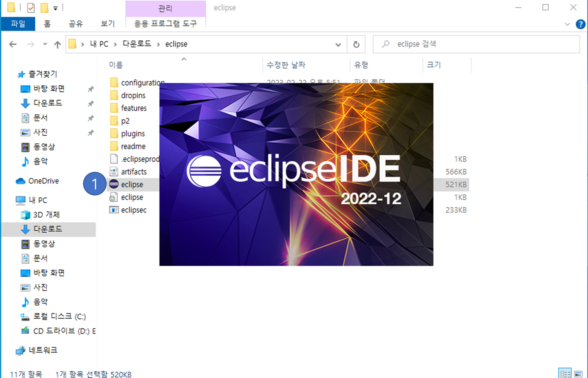This screenshot has width=588, height=378.
Task: Select the 566KB size cell
Action: (x=456, y=172)
